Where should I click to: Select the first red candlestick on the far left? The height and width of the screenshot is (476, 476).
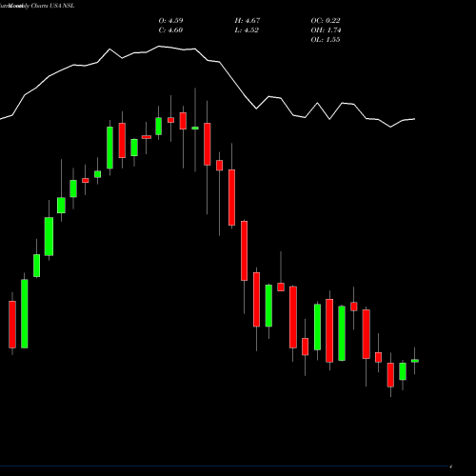pyautogui.click(x=12, y=325)
